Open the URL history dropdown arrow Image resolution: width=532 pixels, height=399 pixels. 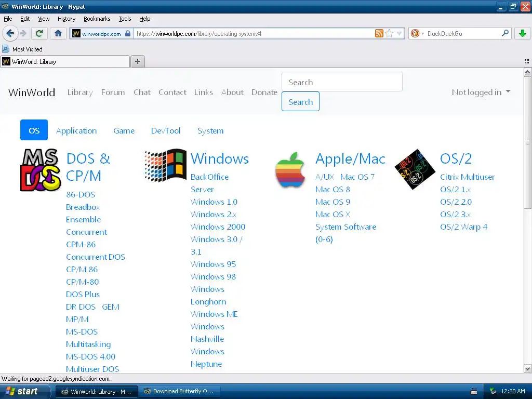tap(400, 33)
